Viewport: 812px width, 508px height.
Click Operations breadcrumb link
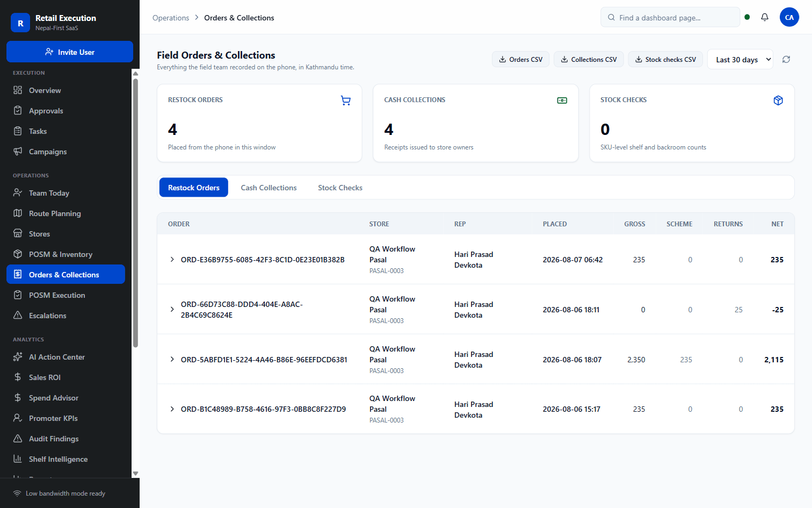pyautogui.click(x=171, y=18)
